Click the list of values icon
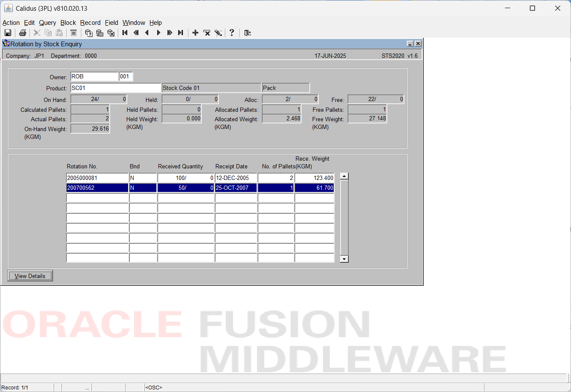 74,33
